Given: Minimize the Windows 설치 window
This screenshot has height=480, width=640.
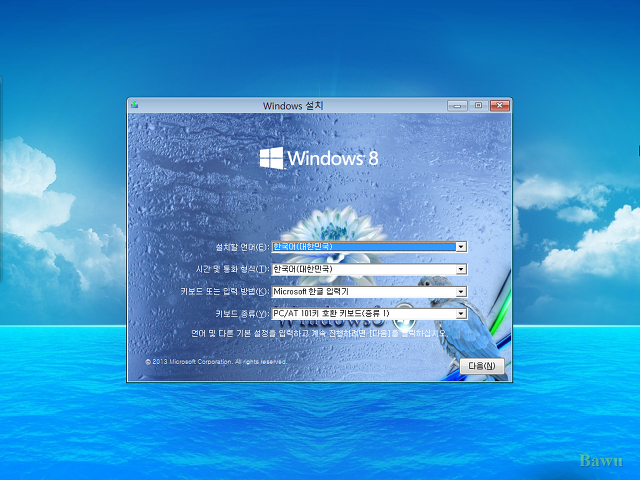Looking at the screenshot, I should tap(457, 106).
